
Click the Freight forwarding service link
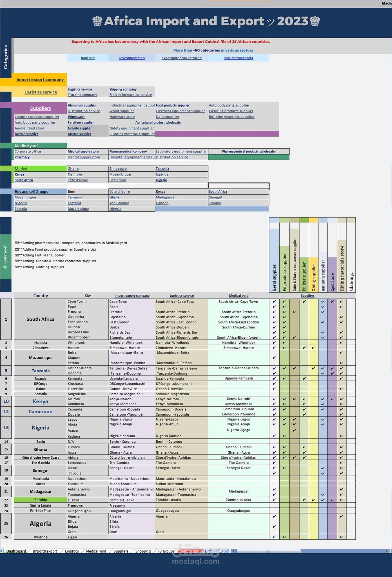131,95
